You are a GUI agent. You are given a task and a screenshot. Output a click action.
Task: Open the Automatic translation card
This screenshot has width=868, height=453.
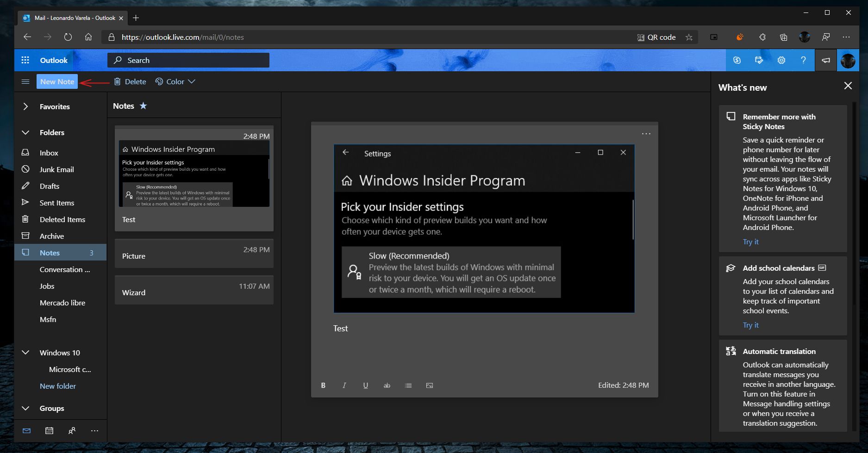pyautogui.click(x=783, y=386)
